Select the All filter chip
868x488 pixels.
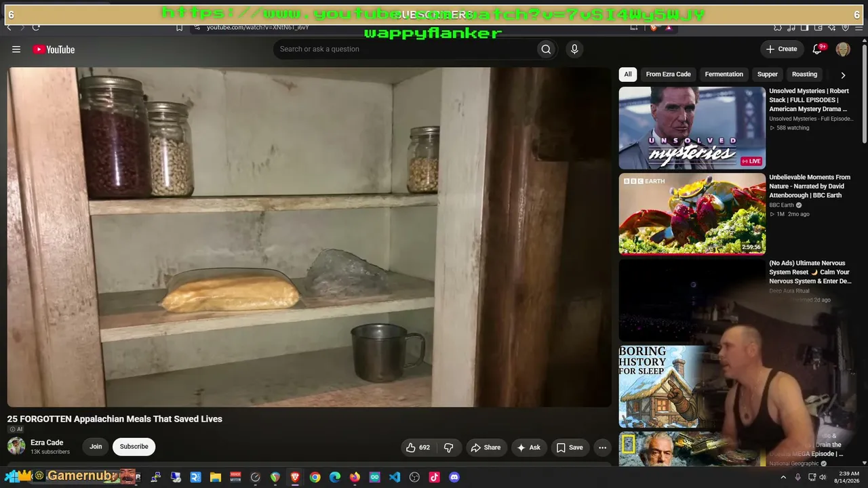[628, 75]
